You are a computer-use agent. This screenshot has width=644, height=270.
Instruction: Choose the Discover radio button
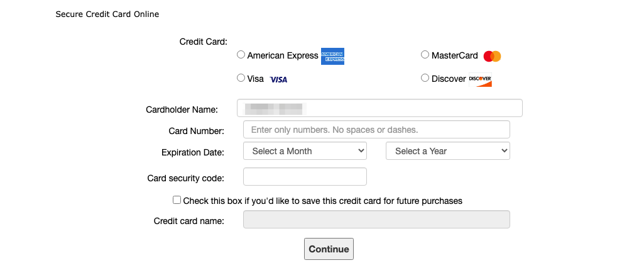[425, 78]
